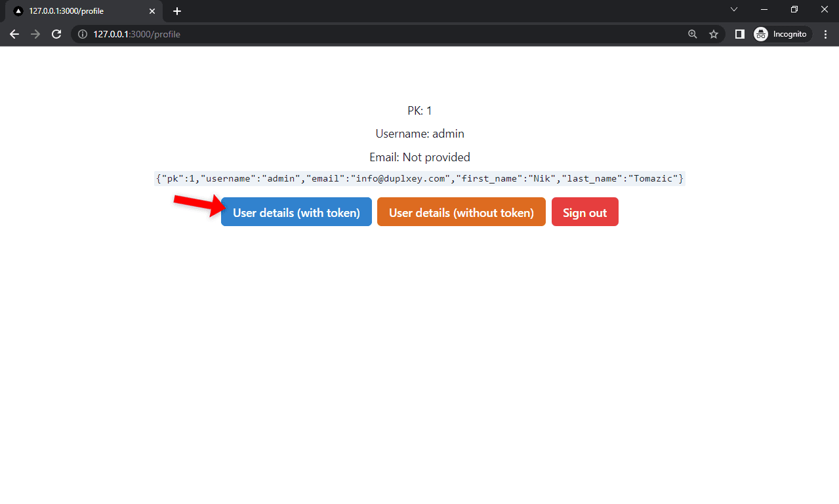Toggle the browser side panel icon

pos(739,34)
